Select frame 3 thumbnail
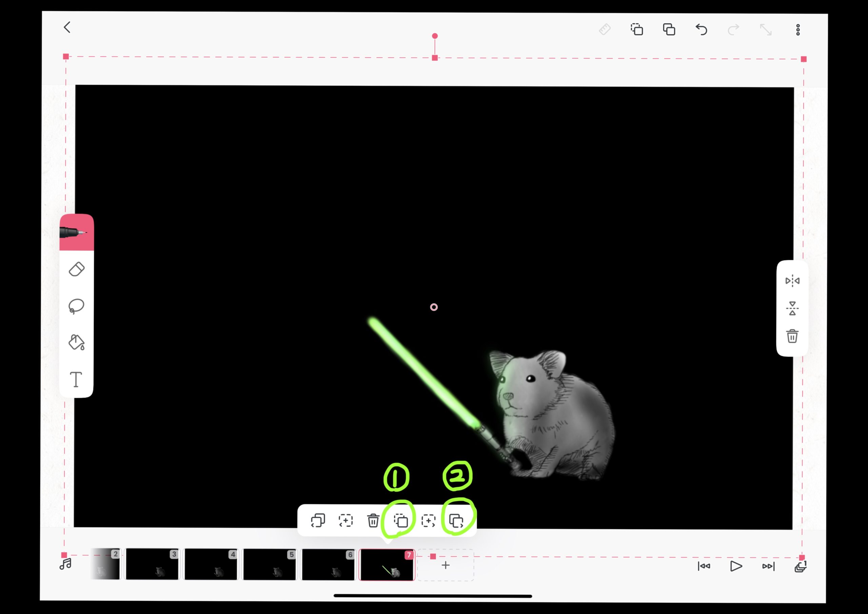This screenshot has height=614, width=868. coord(152,564)
